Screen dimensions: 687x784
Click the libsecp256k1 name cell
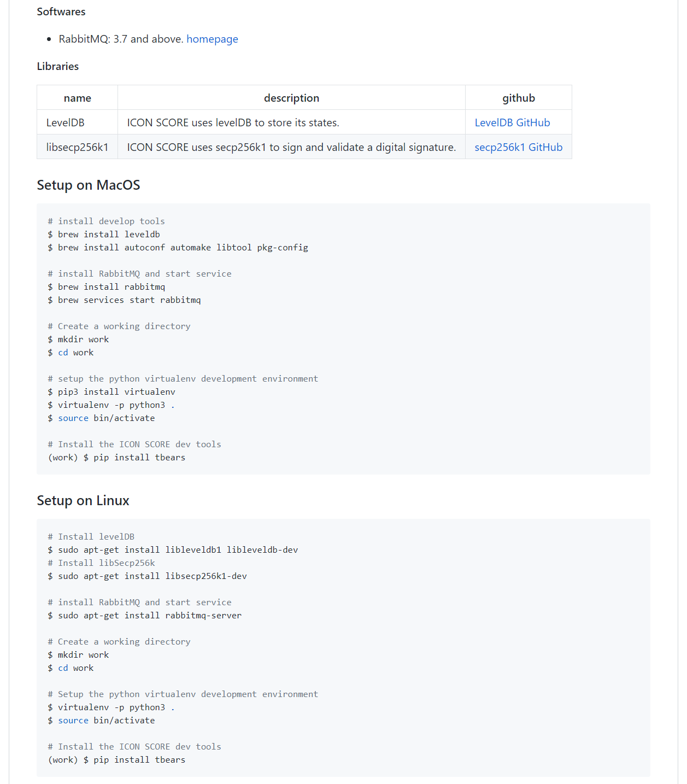[x=77, y=147]
